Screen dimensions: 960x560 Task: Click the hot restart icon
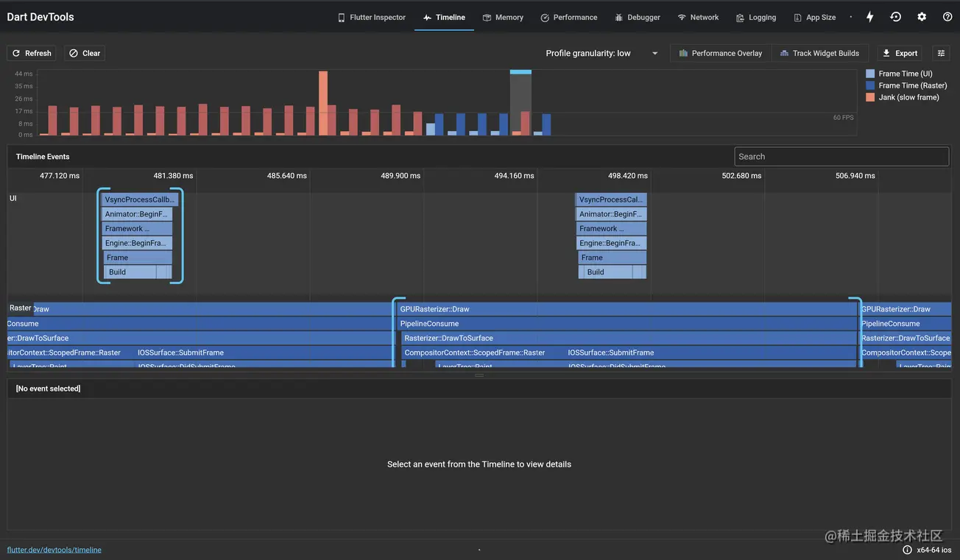click(895, 17)
